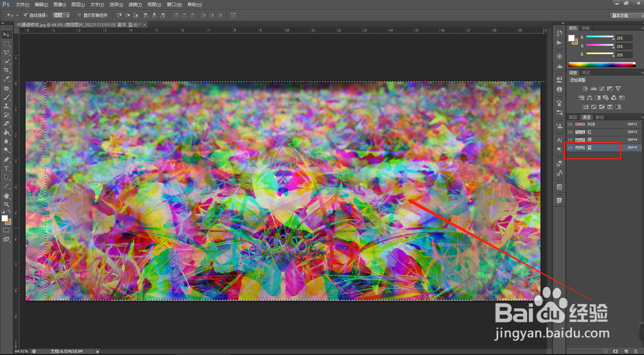Select the Rectangular Marquee tool
This screenshot has width=644, height=355.
pos(6,44)
